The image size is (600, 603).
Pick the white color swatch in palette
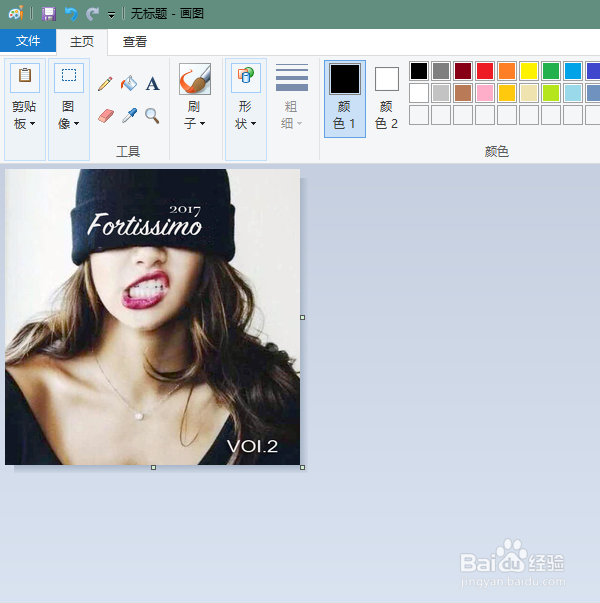point(419,93)
